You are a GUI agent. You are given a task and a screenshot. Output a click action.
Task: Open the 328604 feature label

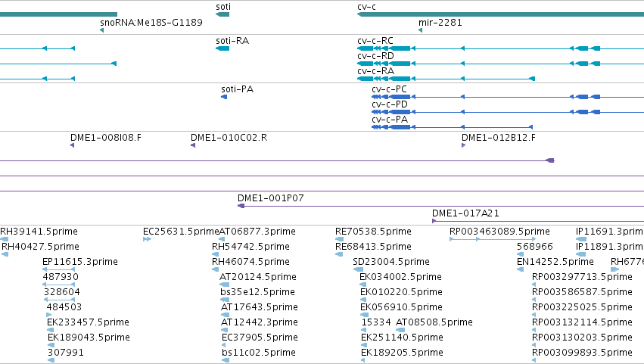point(62,292)
